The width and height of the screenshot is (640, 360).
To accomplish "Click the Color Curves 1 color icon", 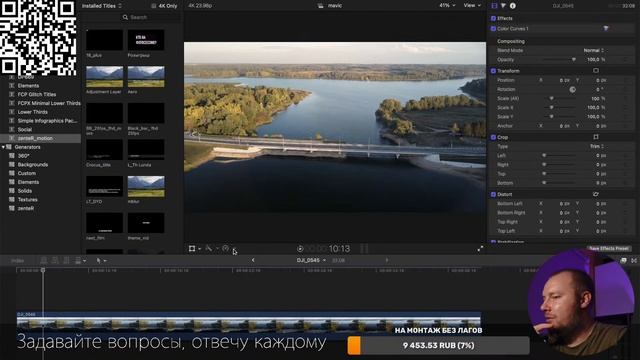I will [606, 29].
